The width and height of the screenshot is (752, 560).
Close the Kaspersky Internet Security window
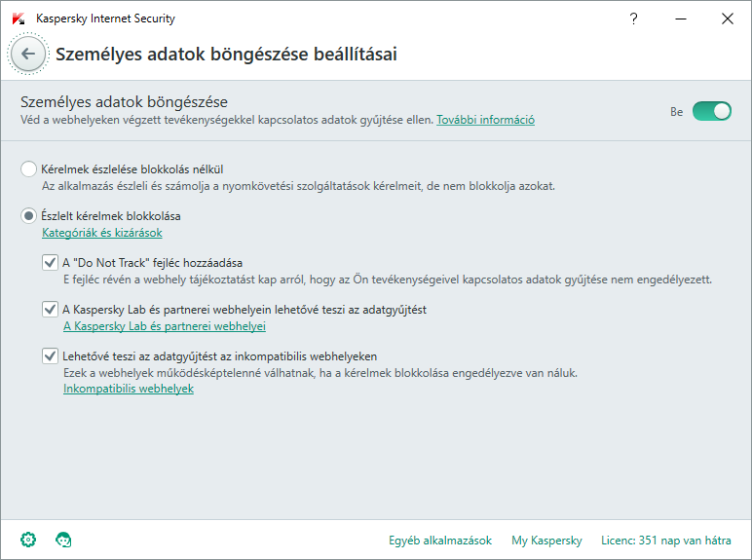[x=728, y=19]
